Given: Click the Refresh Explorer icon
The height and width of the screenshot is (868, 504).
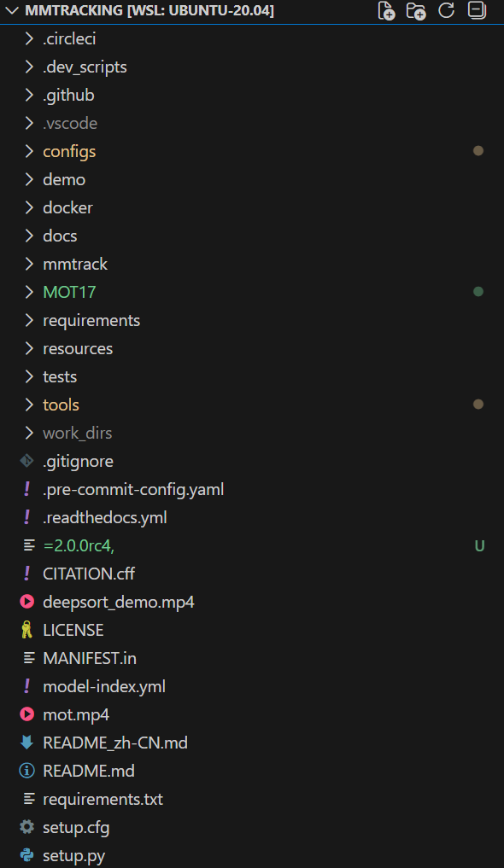Looking at the screenshot, I should coord(446,10).
